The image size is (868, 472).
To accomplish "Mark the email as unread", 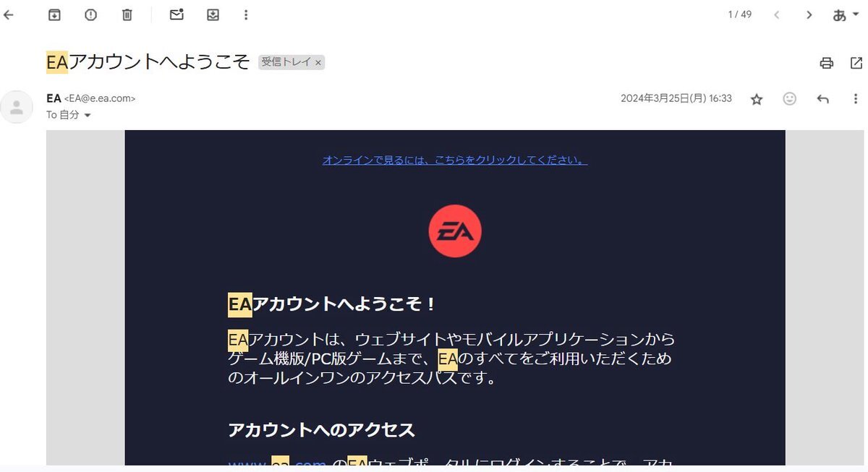I will [176, 14].
